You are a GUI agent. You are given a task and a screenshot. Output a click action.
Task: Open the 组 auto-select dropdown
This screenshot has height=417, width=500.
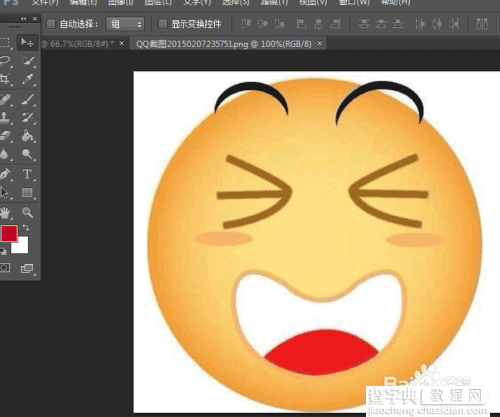125,24
